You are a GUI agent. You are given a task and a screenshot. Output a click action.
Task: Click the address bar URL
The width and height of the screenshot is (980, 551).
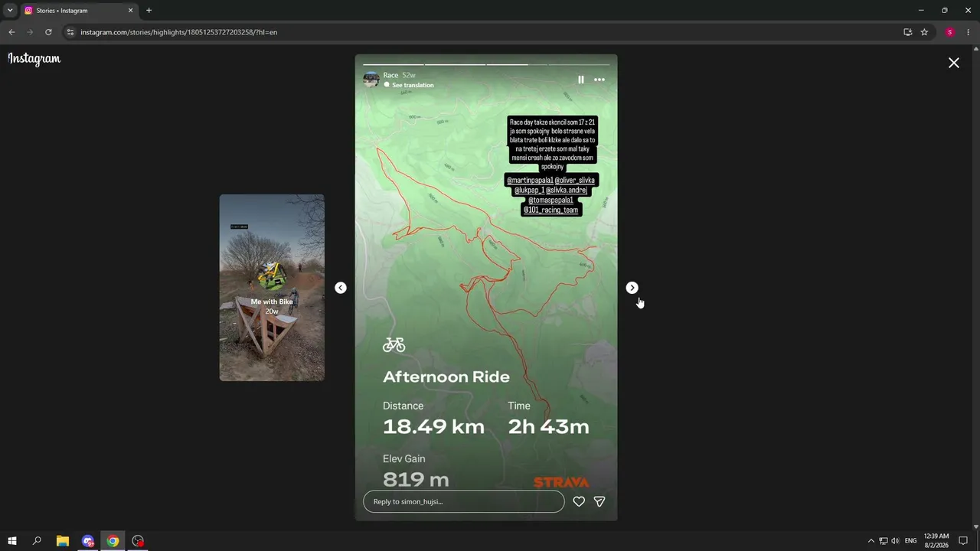pos(179,32)
